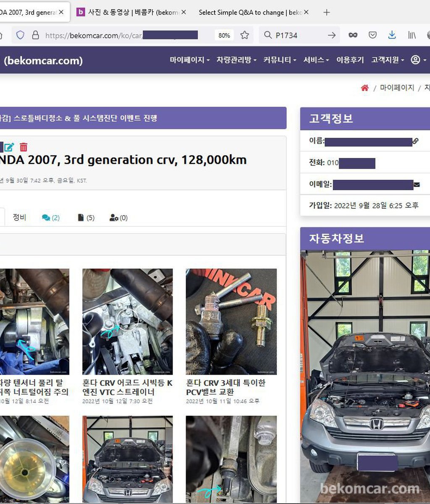Viewport: 430px width, 504px height.
Task: Open the user account icon dropdown
Action: pyautogui.click(x=418, y=60)
